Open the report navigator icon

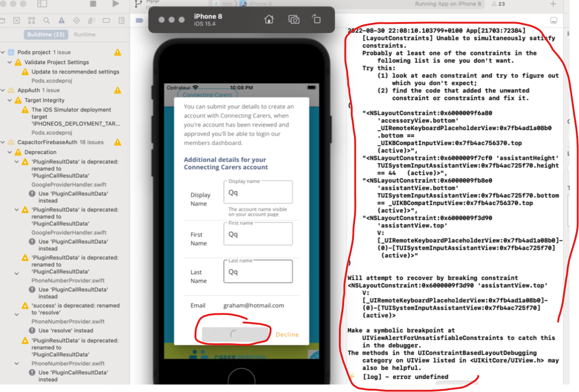coord(122,21)
